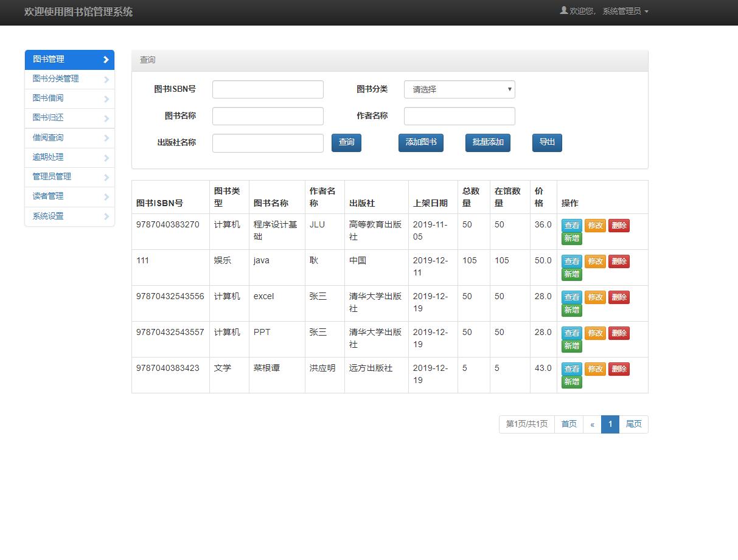
Task: Click 修改 for the java book row
Action: 595,261
